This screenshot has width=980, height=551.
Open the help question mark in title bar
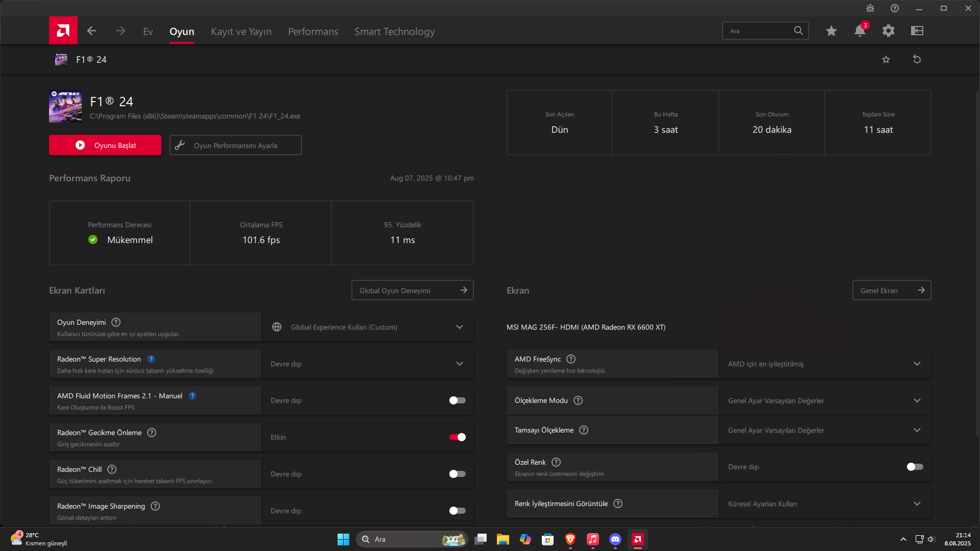[x=895, y=8]
